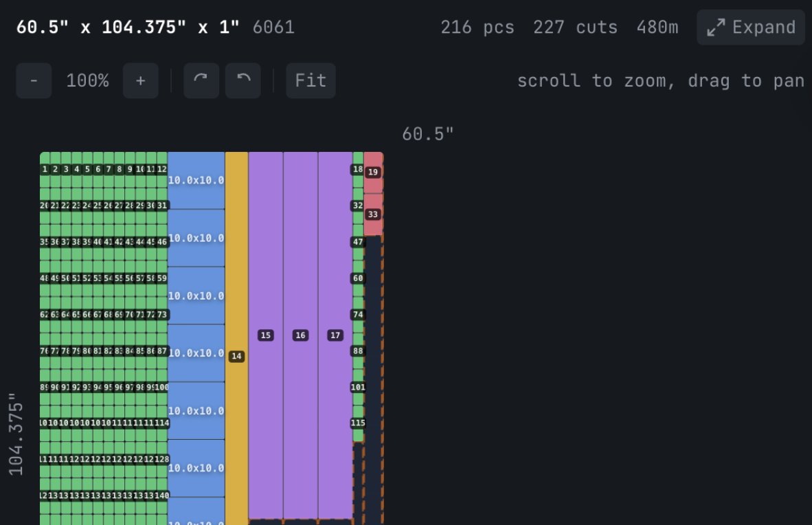Select the green piece labeled 115

pos(358,423)
